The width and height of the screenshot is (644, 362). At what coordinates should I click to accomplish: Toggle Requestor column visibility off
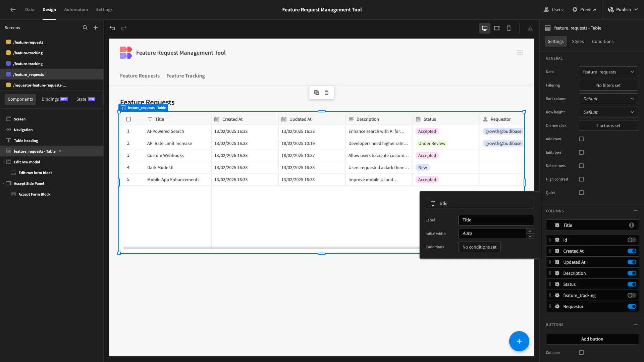pyautogui.click(x=632, y=306)
